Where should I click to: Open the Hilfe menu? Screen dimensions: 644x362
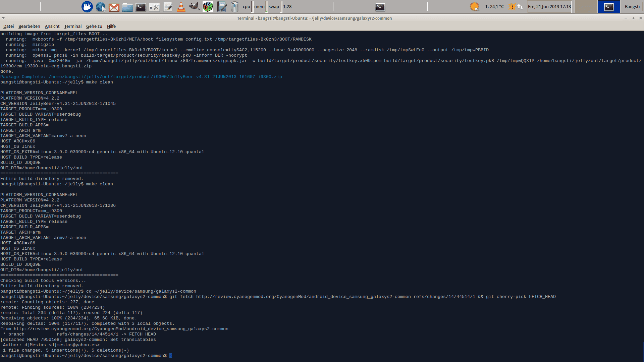pos(111,26)
